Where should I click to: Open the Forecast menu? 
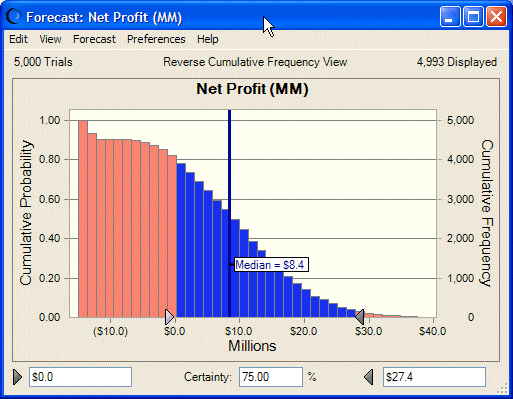[x=94, y=39]
